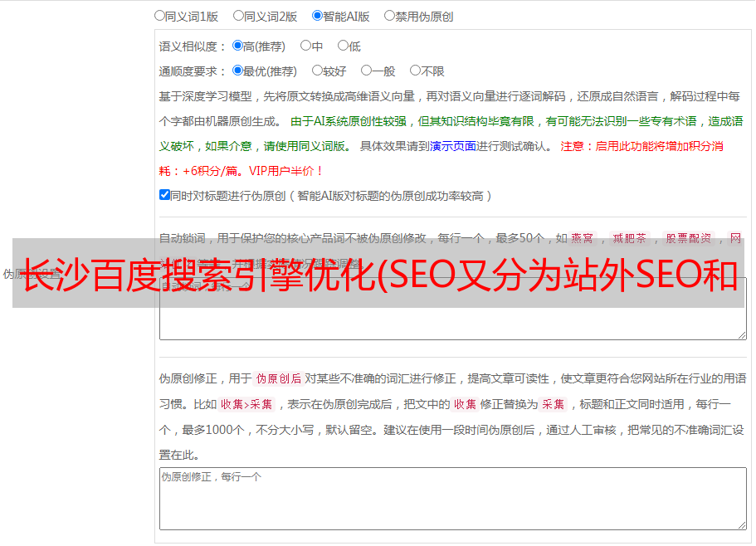This screenshot has width=756, height=546.
Task: Select the 同义词2版 radio option
Action: pyautogui.click(x=238, y=16)
